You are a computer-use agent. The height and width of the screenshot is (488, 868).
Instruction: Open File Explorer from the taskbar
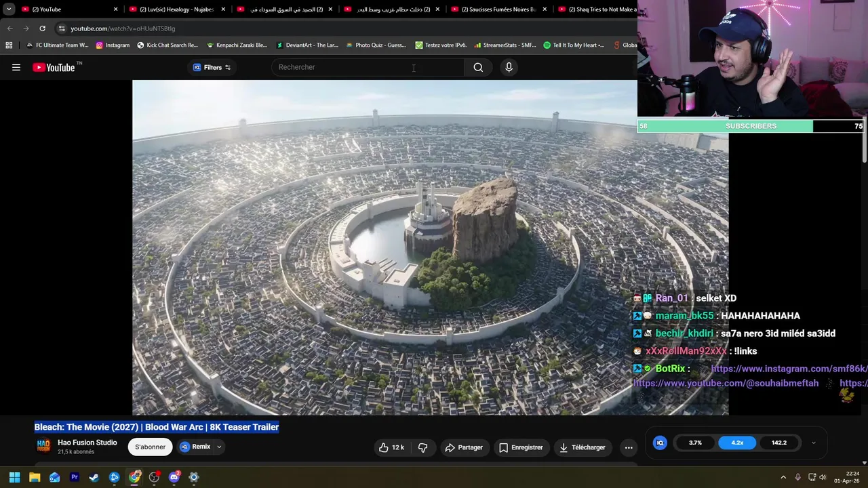(x=35, y=477)
